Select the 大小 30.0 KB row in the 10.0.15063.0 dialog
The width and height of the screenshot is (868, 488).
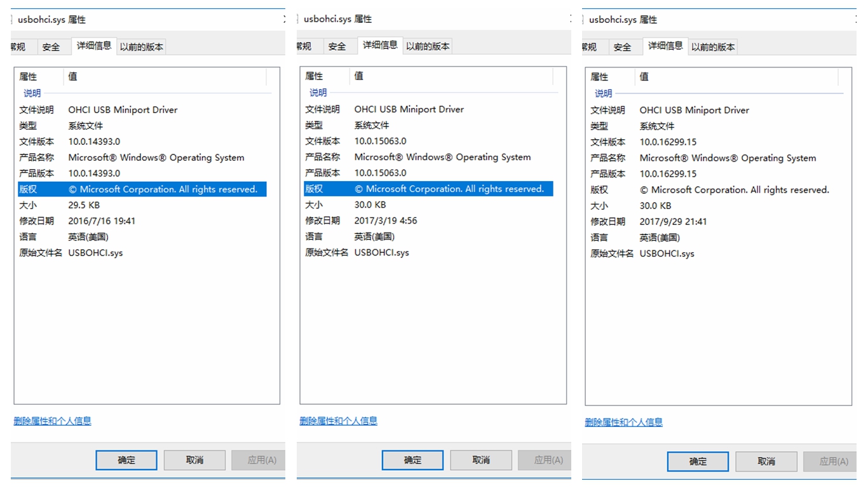(428, 205)
